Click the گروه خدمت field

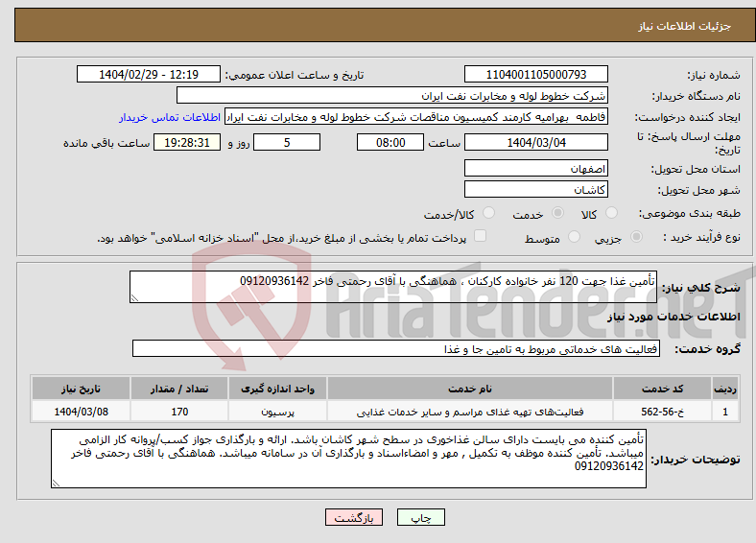tap(396, 348)
